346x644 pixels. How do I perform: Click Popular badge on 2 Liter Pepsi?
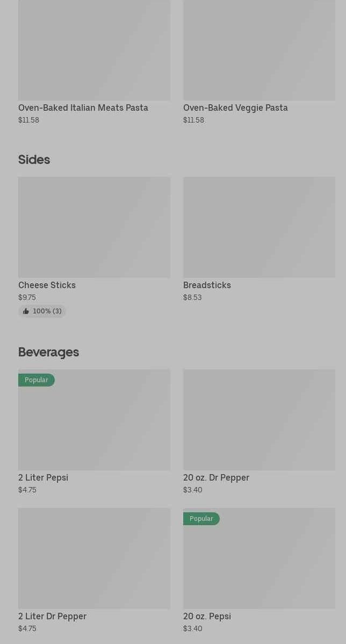(x=36, y=380)
